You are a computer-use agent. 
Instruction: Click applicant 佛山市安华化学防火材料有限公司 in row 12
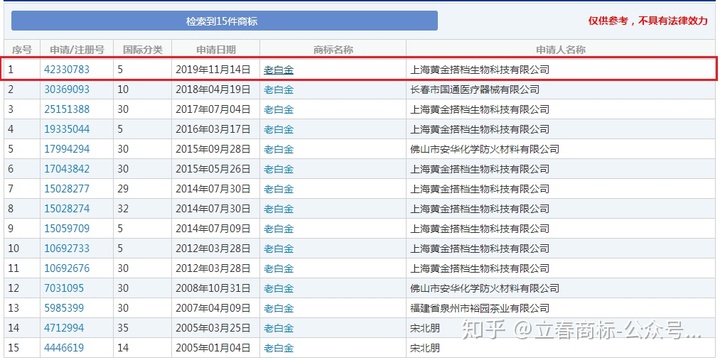(x=484, y=288)
